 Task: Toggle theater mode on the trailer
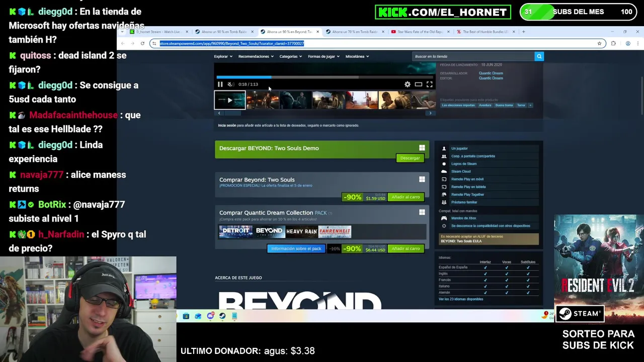tap(419, 84)
